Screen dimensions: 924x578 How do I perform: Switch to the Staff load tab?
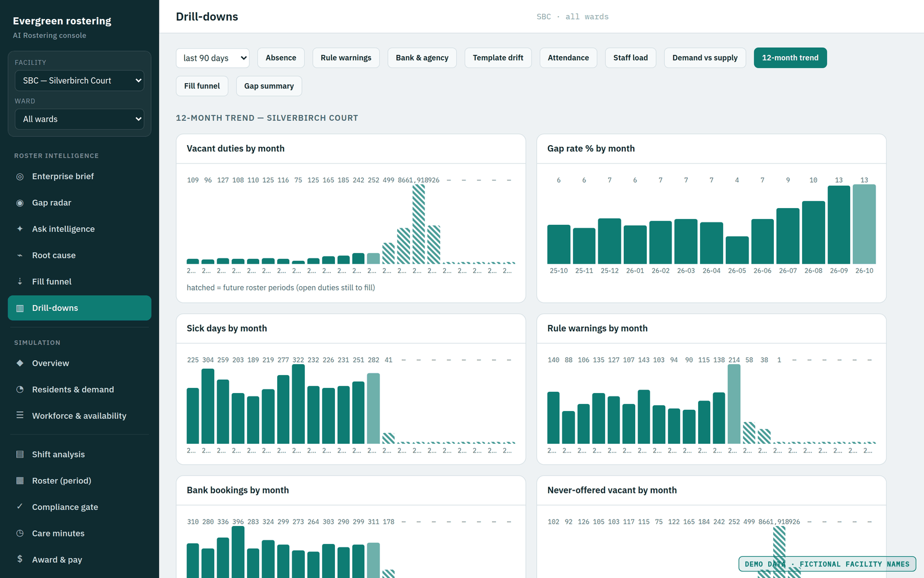(631, 58)
